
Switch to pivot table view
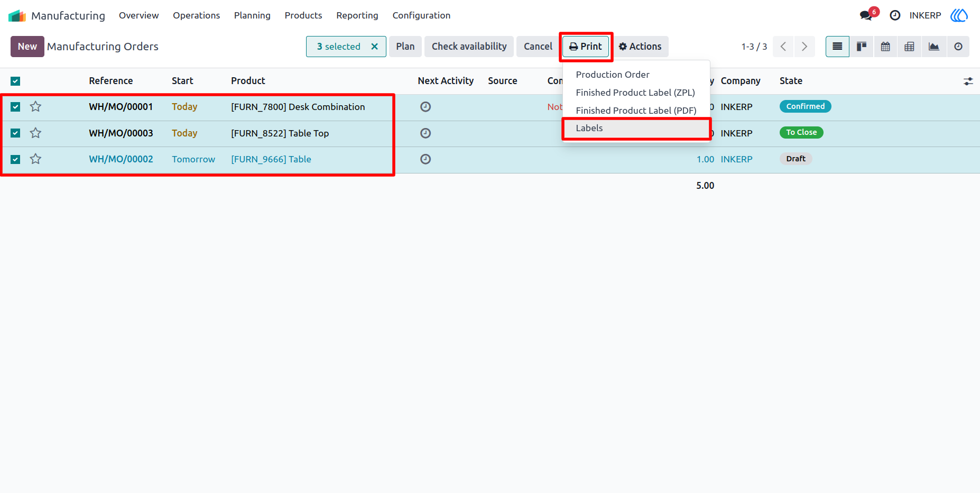909,47
